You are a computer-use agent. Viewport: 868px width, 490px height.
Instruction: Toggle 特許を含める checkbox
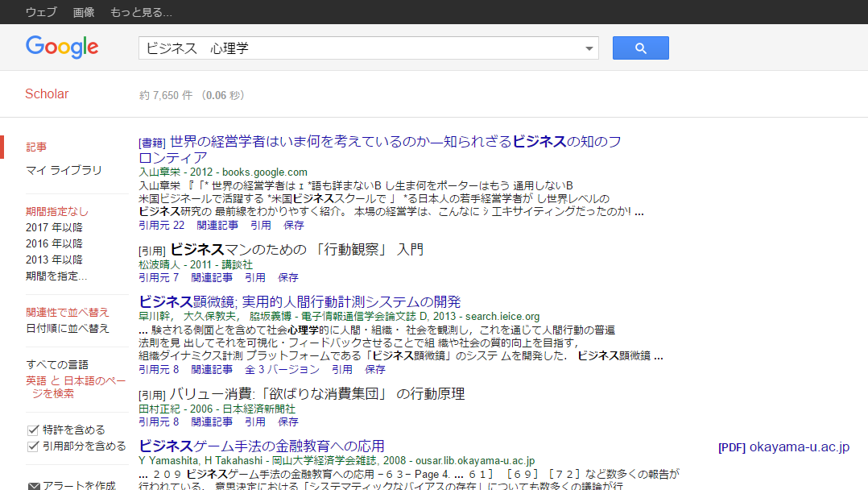click(33, 430)
